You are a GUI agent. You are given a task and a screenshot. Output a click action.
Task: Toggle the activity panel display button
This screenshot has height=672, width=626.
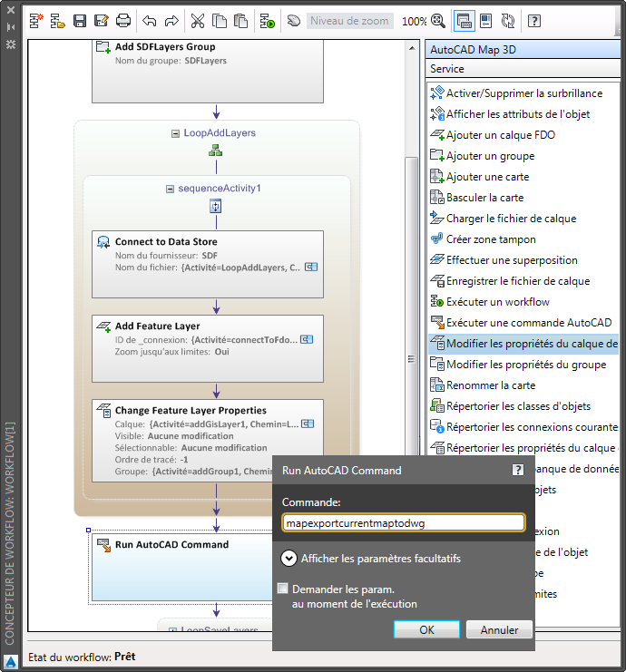coord(465,21)
